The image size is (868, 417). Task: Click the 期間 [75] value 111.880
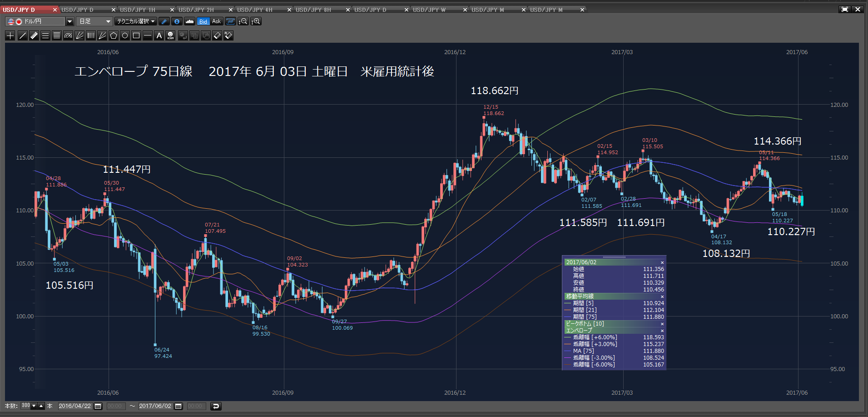tap(653, 317)
